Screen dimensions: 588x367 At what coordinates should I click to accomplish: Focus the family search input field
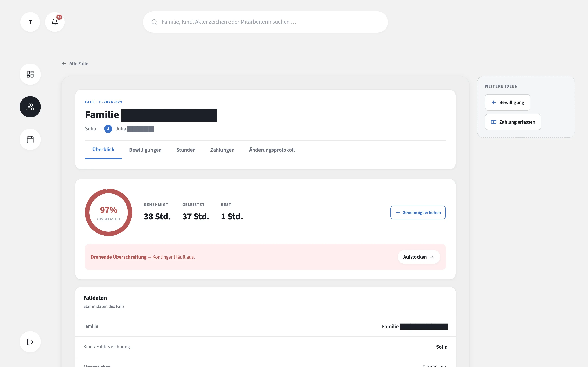click(265, 22)
